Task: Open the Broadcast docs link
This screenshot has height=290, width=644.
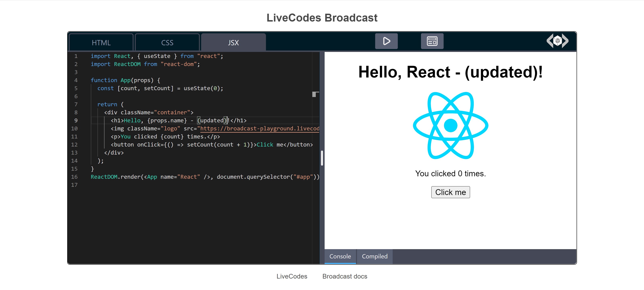Action: (x=345, y=276)
